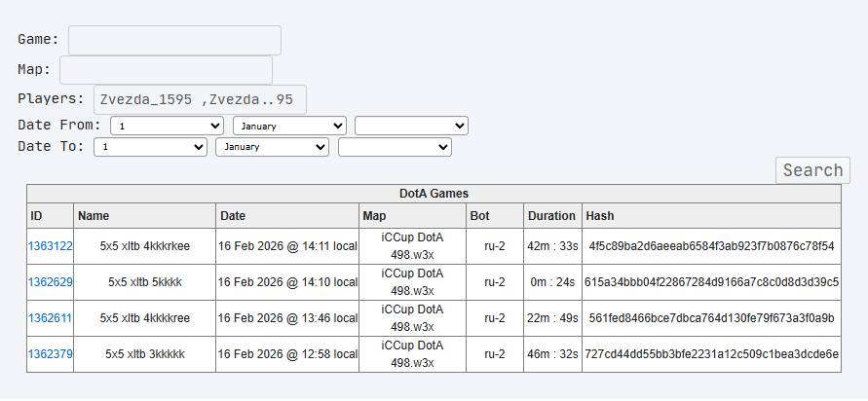Image resolution: width=868 pixels, height=401 pixels.
Task: Click the Game input field
Action: pyautogui.click(x=174, y=41)
